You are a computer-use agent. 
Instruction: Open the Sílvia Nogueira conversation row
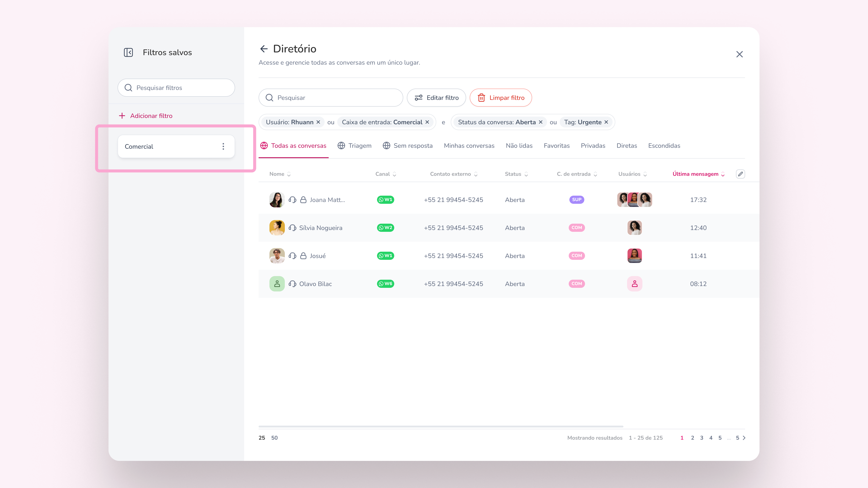(x=509, y=228)
